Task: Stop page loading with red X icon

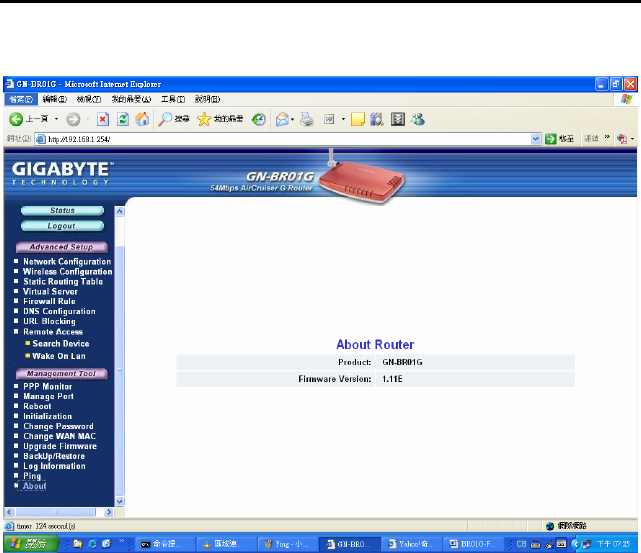Action: point(103,119)
